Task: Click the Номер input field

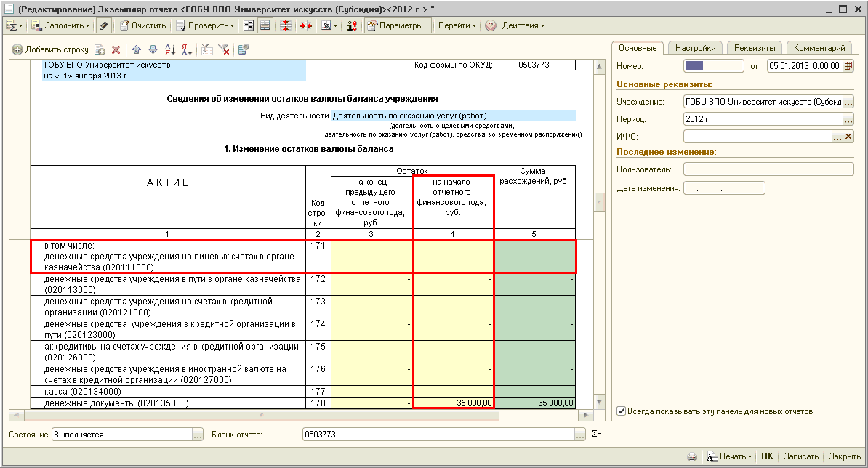Action: tap(713, 66)
